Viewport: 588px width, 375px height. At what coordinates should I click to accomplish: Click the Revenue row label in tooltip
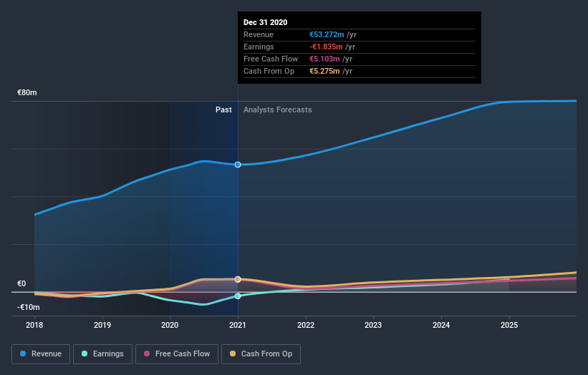pyautogui.click(x=259, y=34)
